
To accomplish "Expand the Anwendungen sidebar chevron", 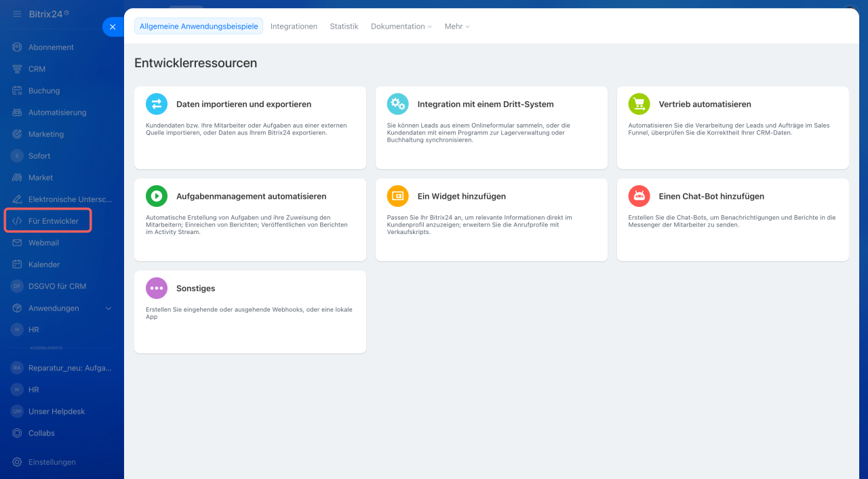I will point(108,308).
